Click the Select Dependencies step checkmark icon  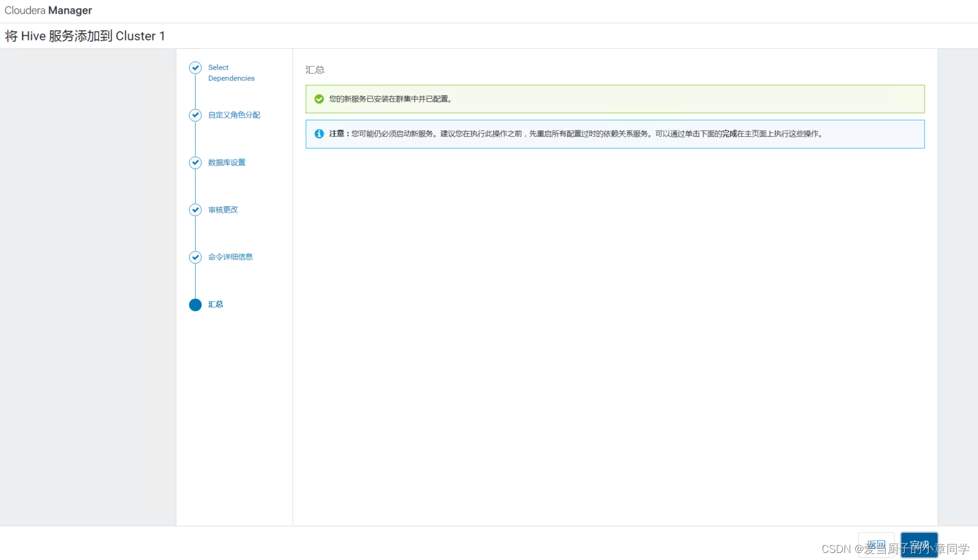point(195,68)
